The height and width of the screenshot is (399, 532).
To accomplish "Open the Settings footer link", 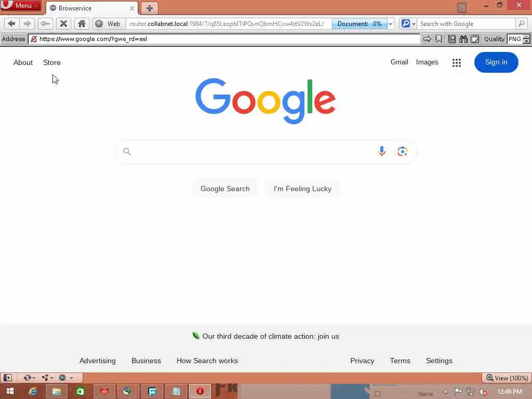I will [x=439, y=361].
